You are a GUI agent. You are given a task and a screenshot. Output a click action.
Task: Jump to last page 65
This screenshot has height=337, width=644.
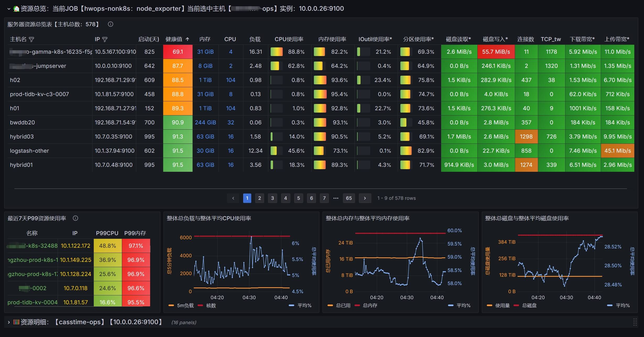coord(349,198)
